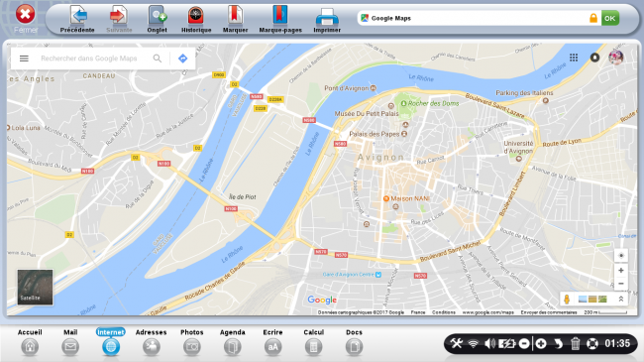
Task: Click the 01:35 clock
Action: coord(617,343)
